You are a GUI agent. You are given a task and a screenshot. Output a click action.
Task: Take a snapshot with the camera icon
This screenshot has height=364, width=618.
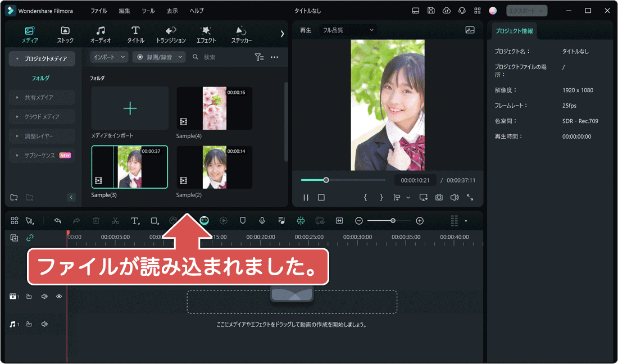point(439,197)
